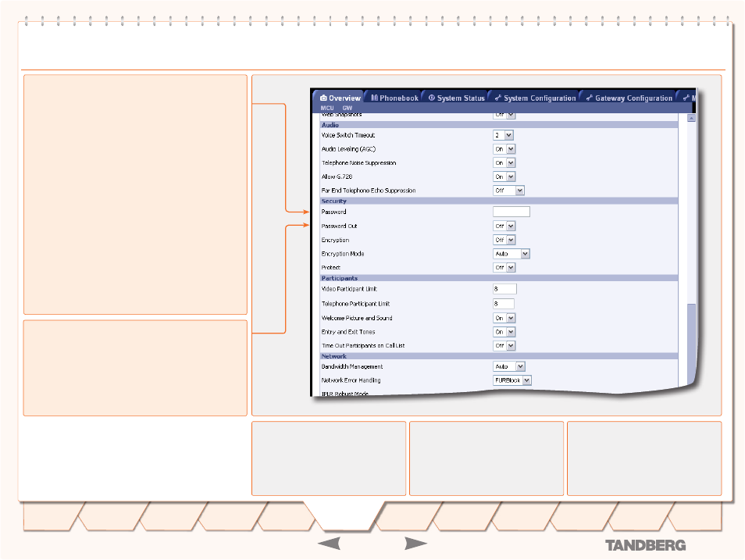Click the Audio section header
Screen dimensions: 745x560
[499, 125]
